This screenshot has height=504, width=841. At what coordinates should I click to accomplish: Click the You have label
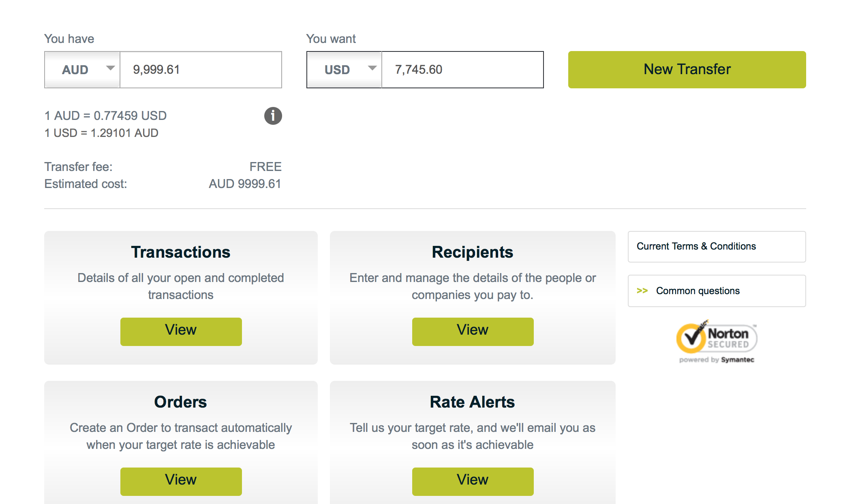point(69,39)
